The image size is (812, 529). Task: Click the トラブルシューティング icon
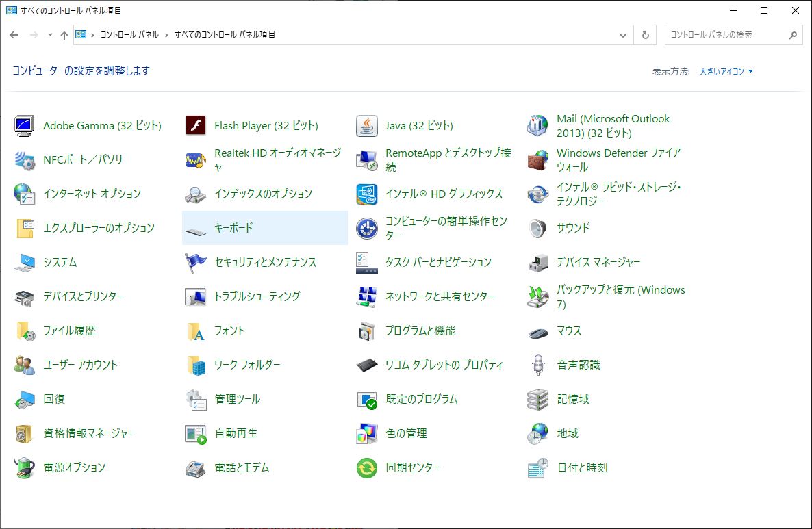[196, 296]
